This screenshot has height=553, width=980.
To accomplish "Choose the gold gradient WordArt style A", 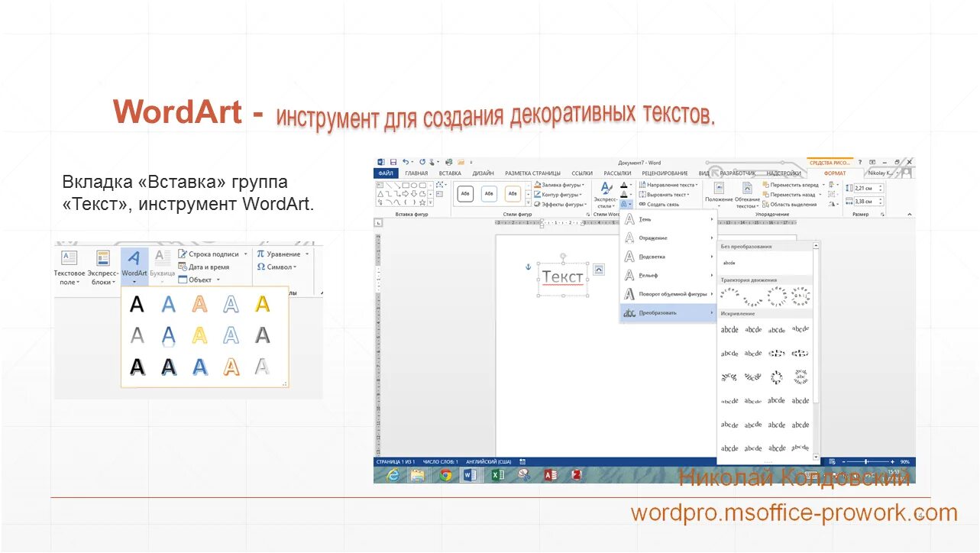I will (x=263, y=304).
